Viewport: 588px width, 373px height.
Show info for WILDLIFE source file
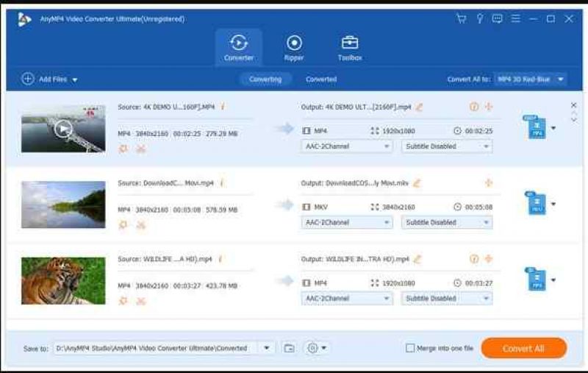point(221,259)
